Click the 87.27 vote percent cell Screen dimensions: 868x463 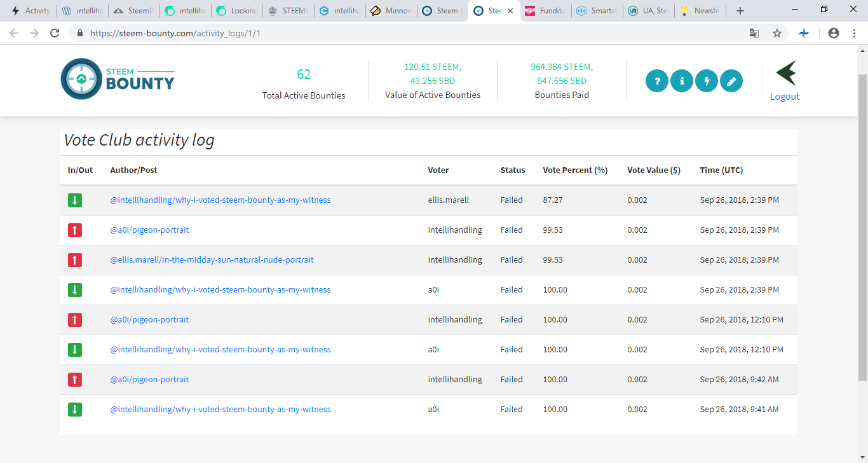[x=553, y=200]
